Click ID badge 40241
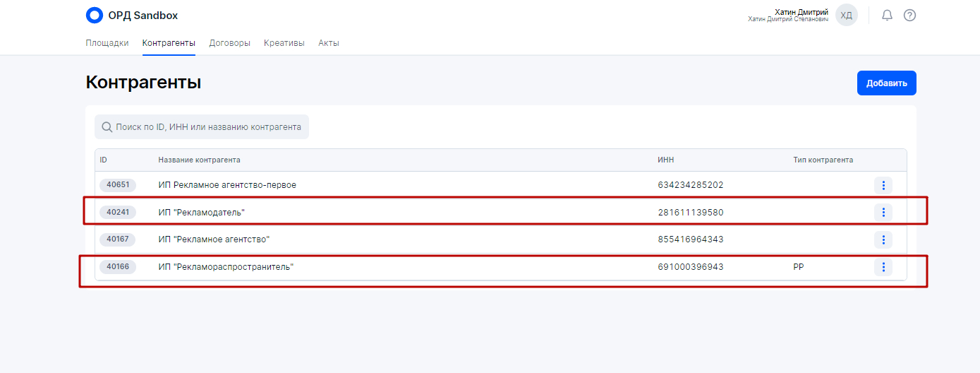The height and width of the screenshot is (373, 980). [118, 213]
